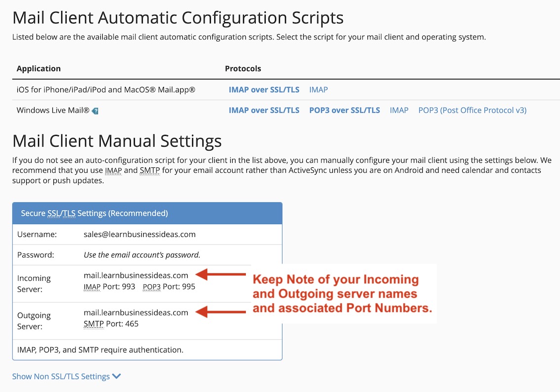Expand the chevron after Show Non SSL/TLS Settings
560x392 pixels.
click(117, 376)
